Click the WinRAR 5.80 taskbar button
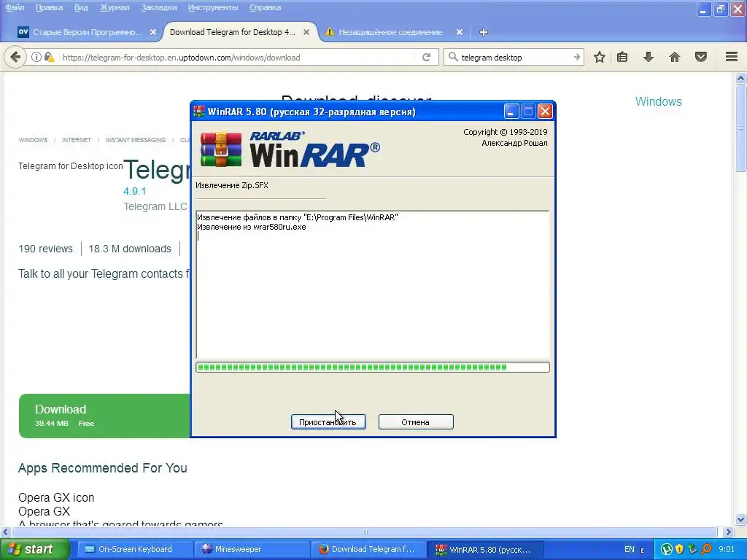This screenshot has width=747, height=560. point(484,549)
